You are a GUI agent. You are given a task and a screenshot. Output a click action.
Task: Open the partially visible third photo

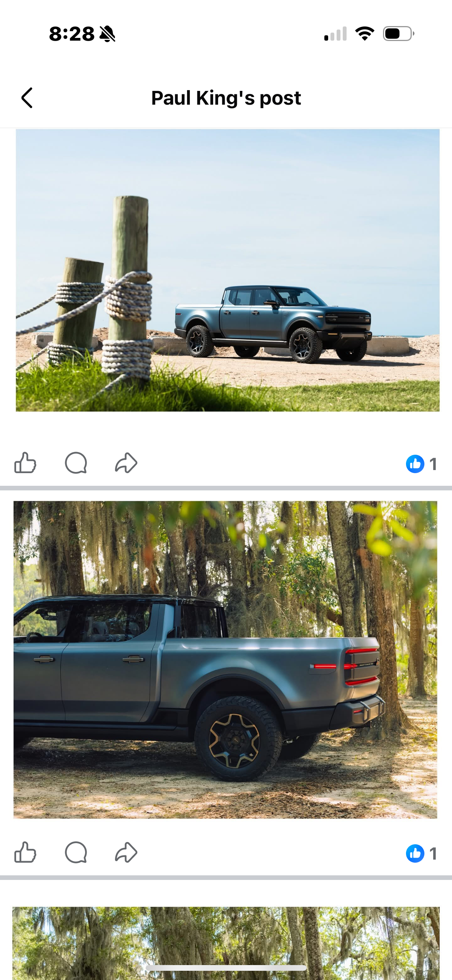coord(226,943)
